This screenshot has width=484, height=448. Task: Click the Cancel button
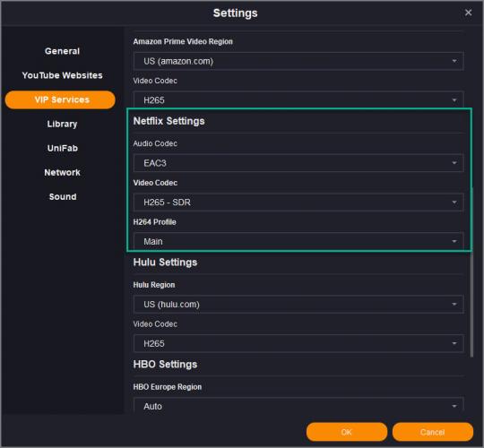click(x=432, y=432)
